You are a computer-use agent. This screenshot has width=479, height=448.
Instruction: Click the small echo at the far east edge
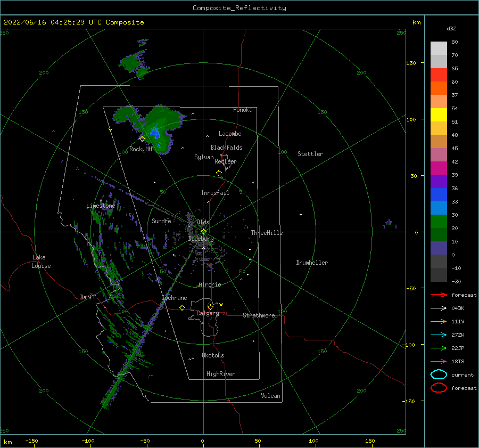pyautogui.click(x=389, y=224)
